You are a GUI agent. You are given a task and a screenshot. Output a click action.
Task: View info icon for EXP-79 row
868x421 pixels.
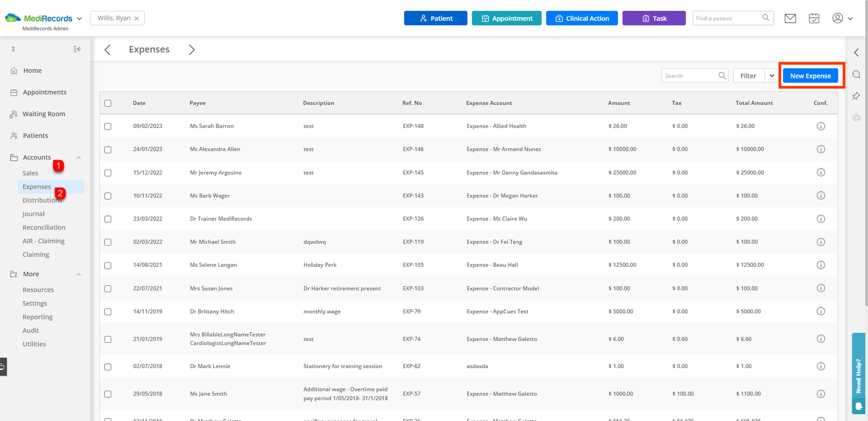point(821,311)
